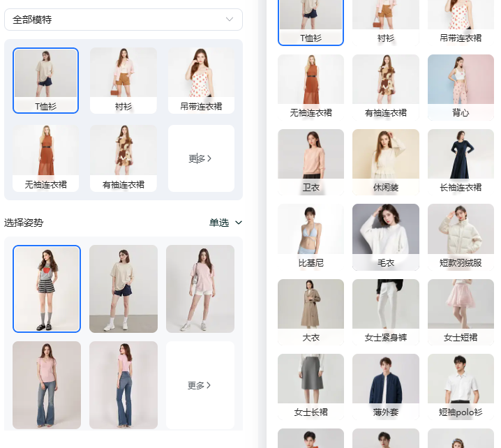The width and height of the screenshot is (501, 448).
Task: Choose the 衬衫 card in left panel
Action: pyautogui.click(x=124, y=80)
